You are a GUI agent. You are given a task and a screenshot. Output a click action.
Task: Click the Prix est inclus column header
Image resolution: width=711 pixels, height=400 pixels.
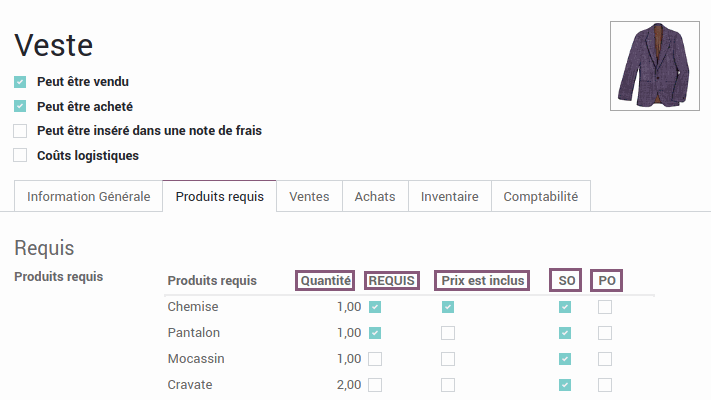(482, 280)
